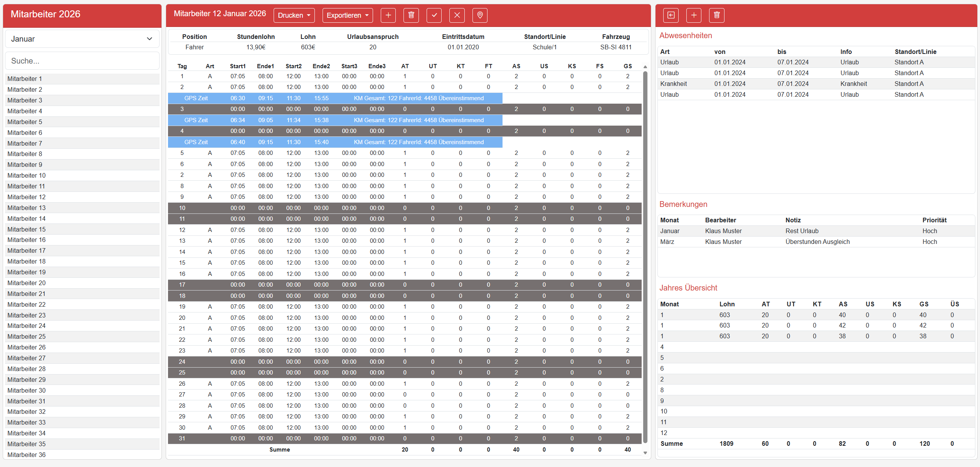980x467 pixels.
Task: Click the Krankheit absence row
Action: 816,84
